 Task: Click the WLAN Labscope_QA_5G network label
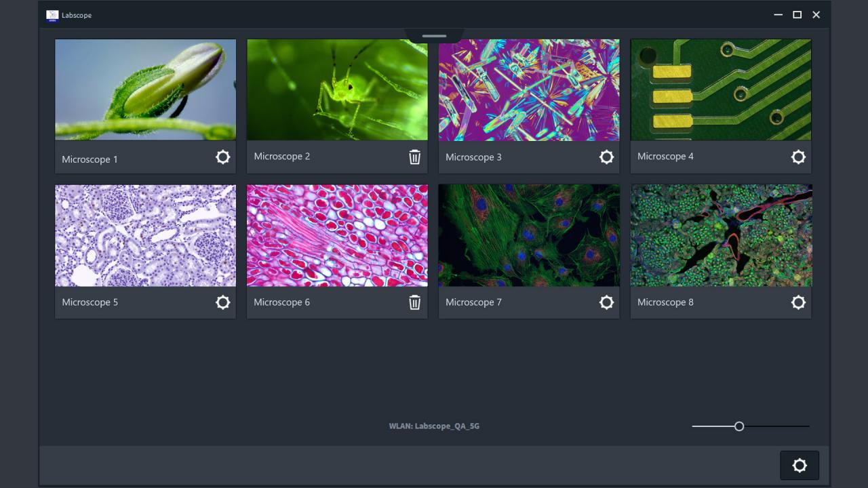[x=434, y=426]
